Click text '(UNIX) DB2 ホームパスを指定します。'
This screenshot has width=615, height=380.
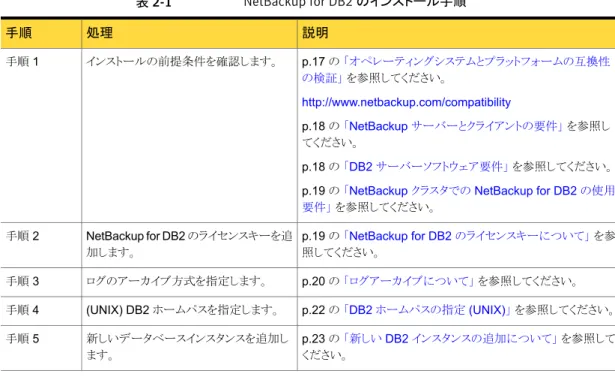coord(183,310)
